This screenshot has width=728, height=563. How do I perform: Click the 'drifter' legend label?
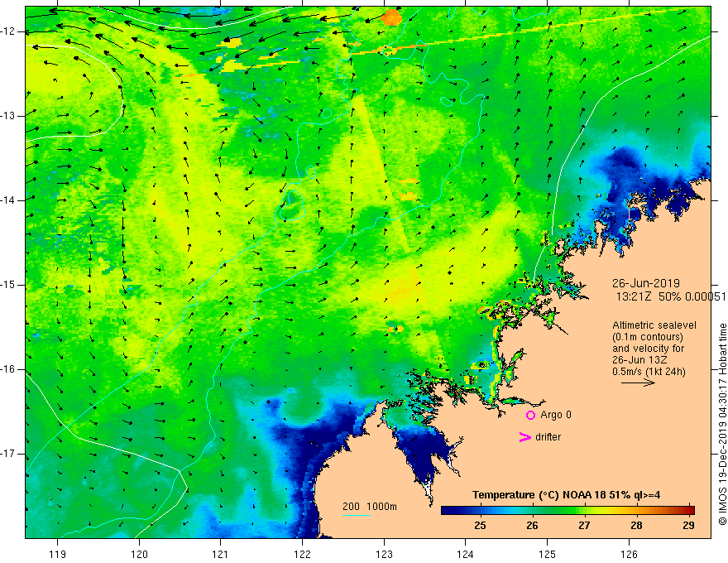(x=548, y=437)
